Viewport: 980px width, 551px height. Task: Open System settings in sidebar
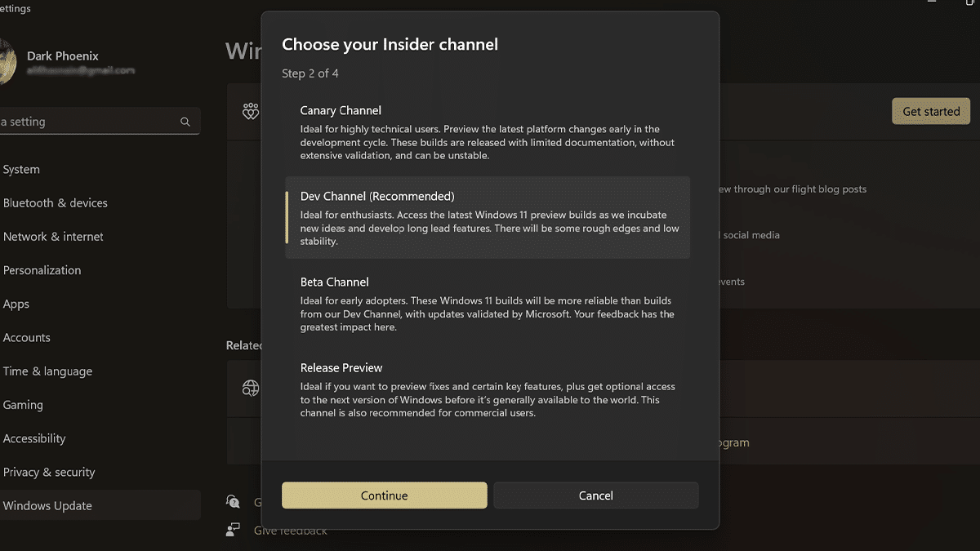click(22, 170)
